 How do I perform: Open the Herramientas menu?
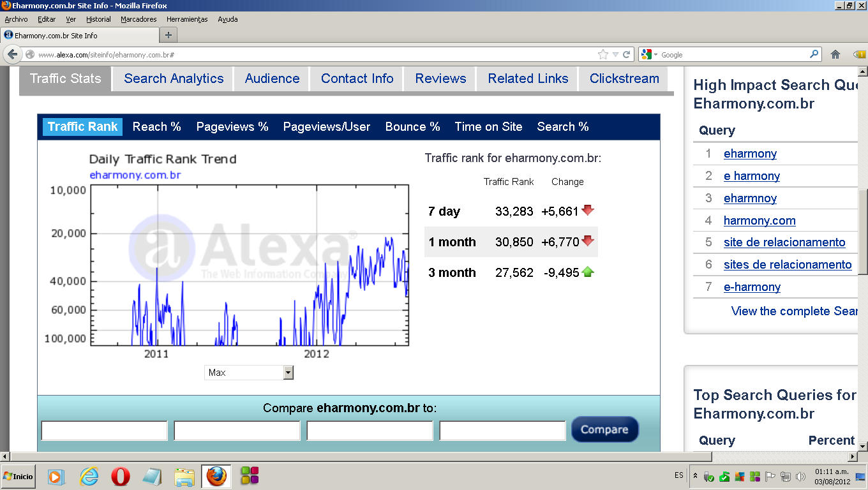click(x=187, y=19)
